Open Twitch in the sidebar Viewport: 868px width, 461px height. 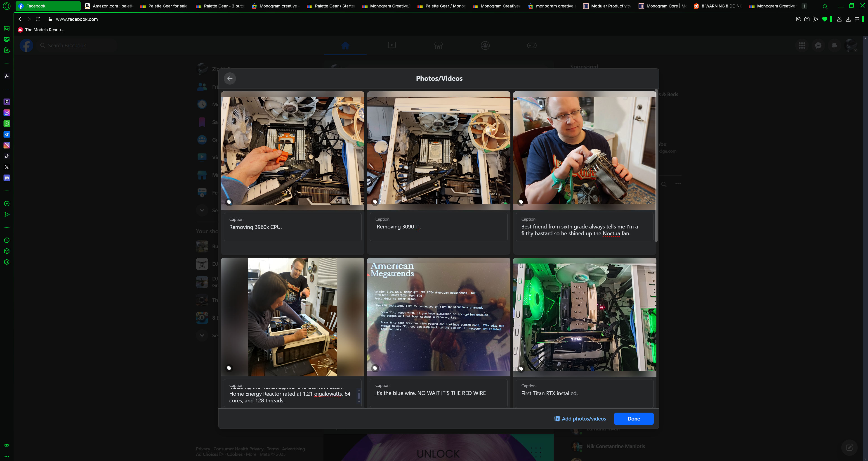point(7,102)
